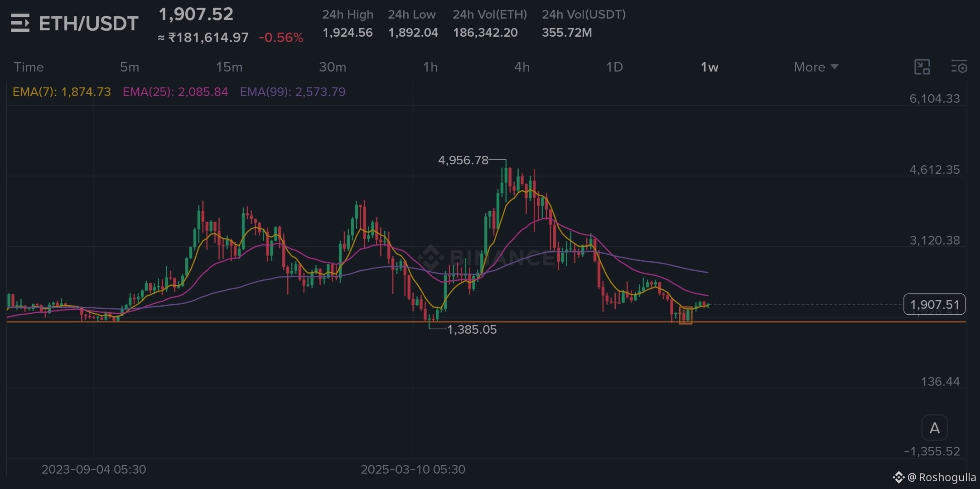980x489 pixels.
Task: Click the EMA(99) indicator label
Action: click(x=293, y=92)
